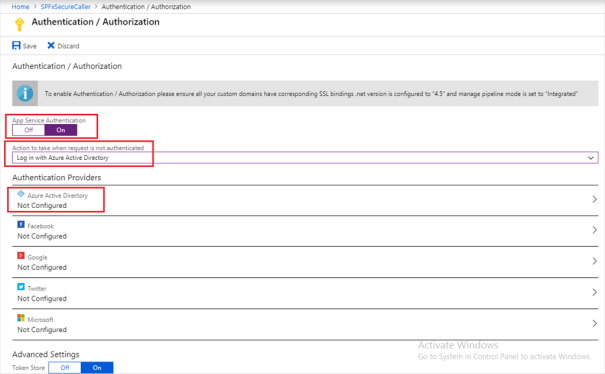Switch Token Store to Off
This screenshot has height=374, width=605.
pos(65,367)
